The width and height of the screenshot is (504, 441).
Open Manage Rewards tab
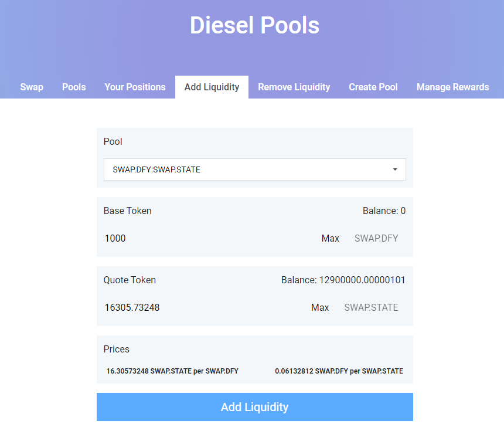[452, 87]
